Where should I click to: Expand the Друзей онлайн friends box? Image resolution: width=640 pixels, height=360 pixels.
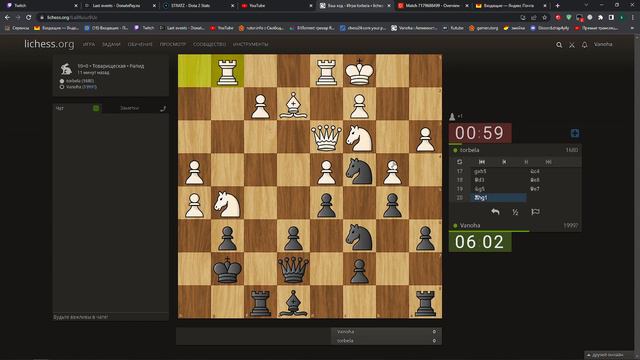(608, 355)
